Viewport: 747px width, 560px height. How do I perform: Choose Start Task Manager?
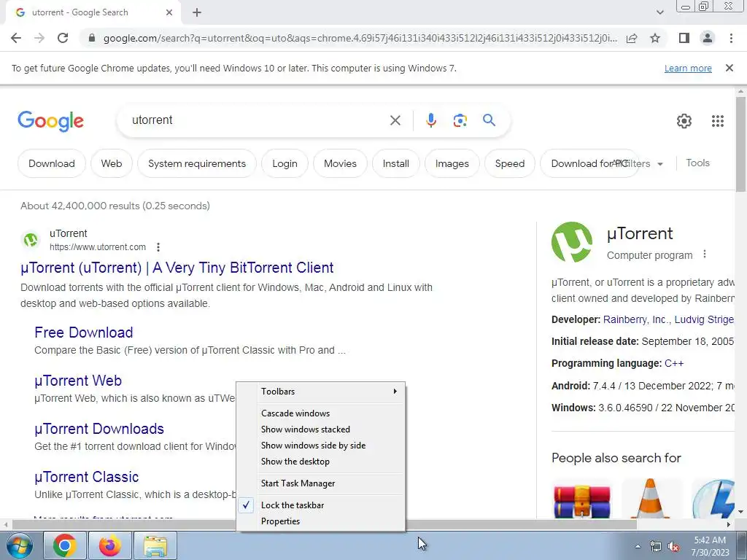[321, 483]
